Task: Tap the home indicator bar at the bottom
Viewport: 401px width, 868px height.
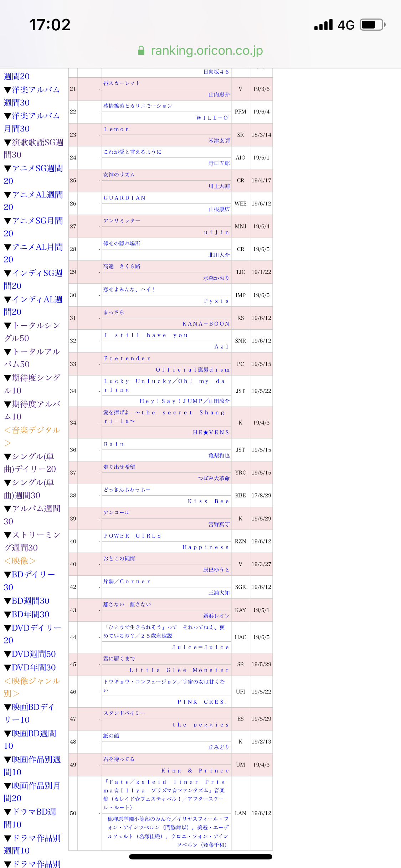Action: pos(201,857)
